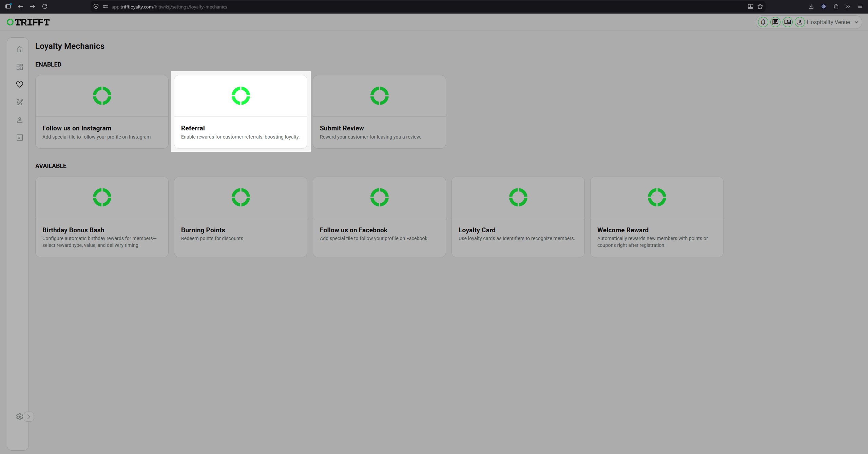Click the Welcome Reward ring icon
Screen dimensions: 868x454
click(657, 197)
